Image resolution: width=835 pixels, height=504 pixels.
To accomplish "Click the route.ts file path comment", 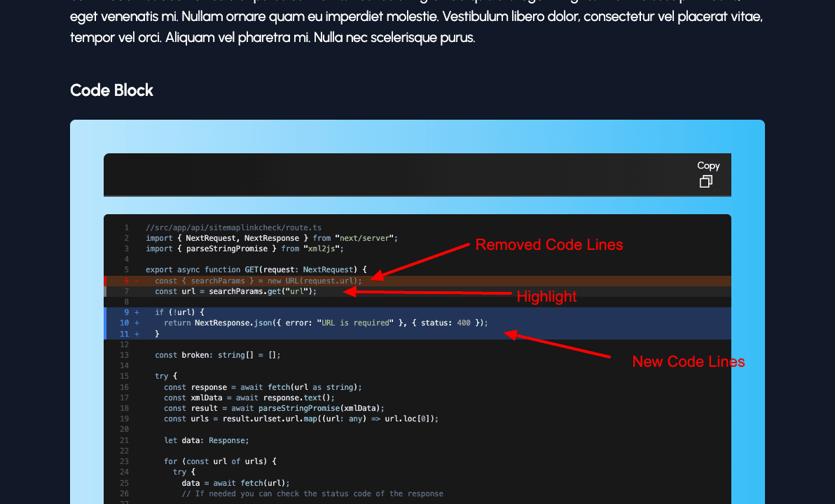I will (233, 227).
